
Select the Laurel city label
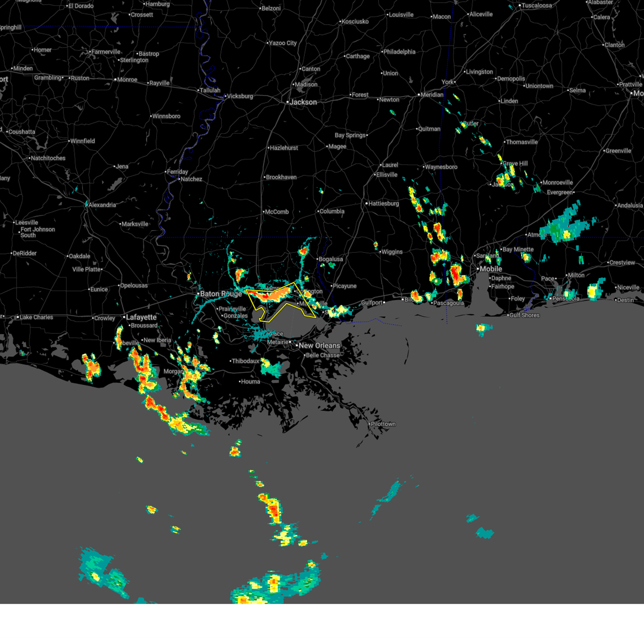[x=390, y=165]
